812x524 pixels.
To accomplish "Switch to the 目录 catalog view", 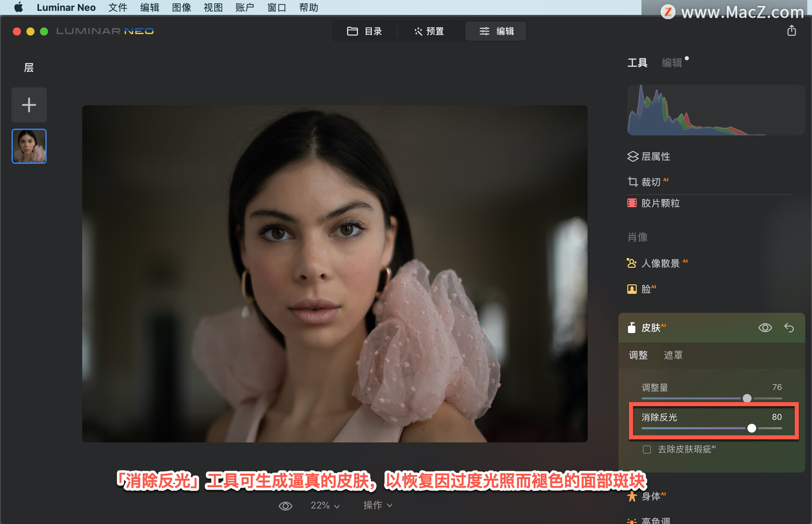I will pyautogui.click(x=365, y=31).
